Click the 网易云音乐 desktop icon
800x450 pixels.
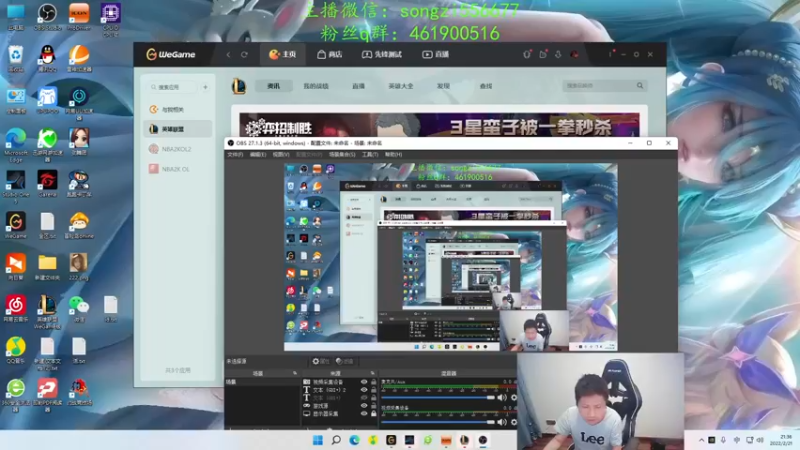16,309
